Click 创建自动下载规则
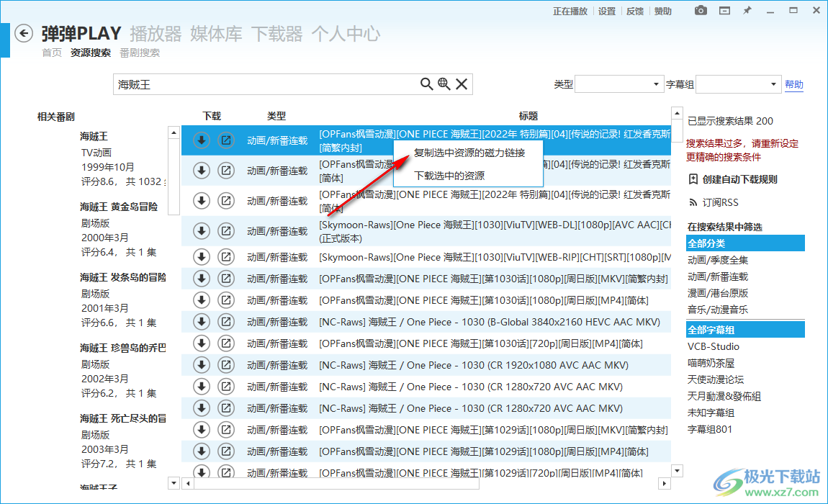Screen dimensions: 828x504 click(733, 179)
